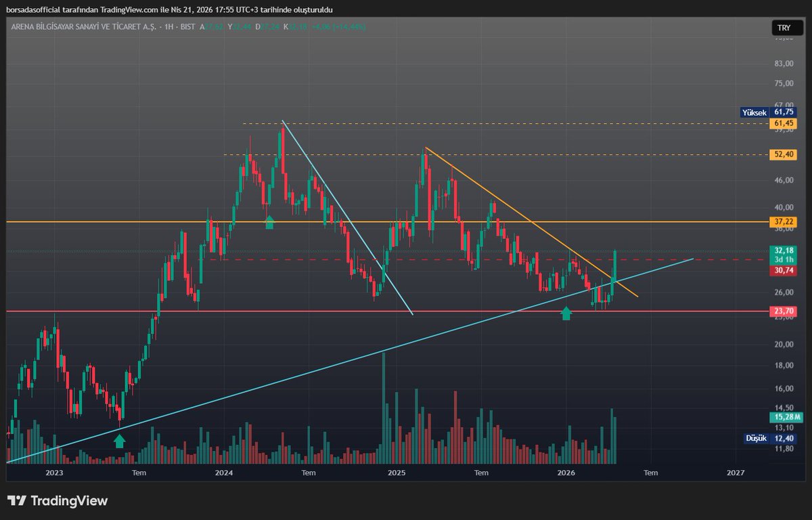Select the 52,40 orange price label
The height and width of the screenshot is (520, 812).
coord(784,154)
